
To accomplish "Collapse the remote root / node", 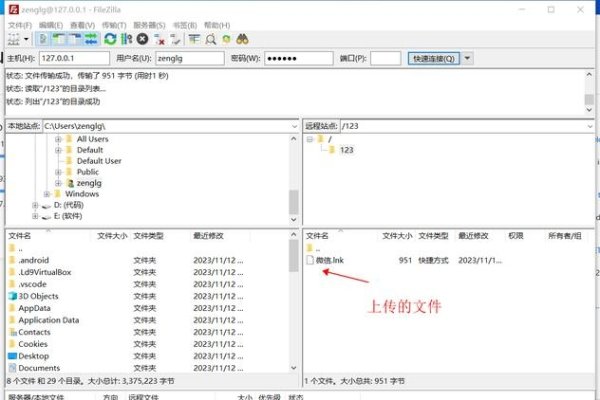I will (x=310, y=139).
